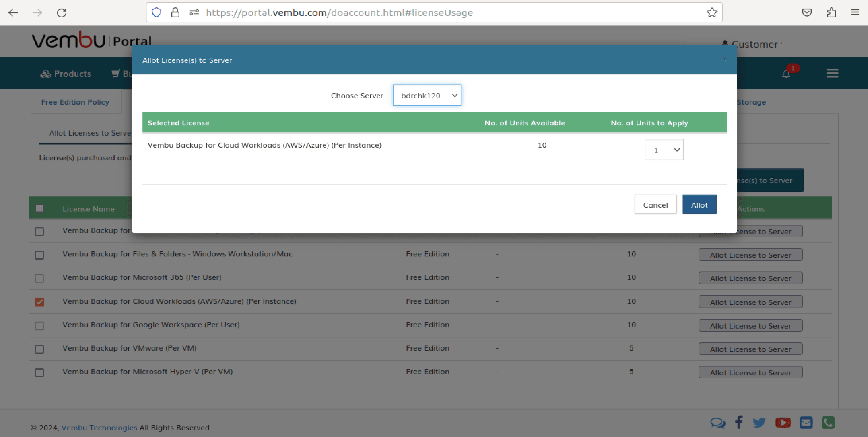Visit the Vembu Facebook page icon
The image size is (868, 437).
coord(738,422)
